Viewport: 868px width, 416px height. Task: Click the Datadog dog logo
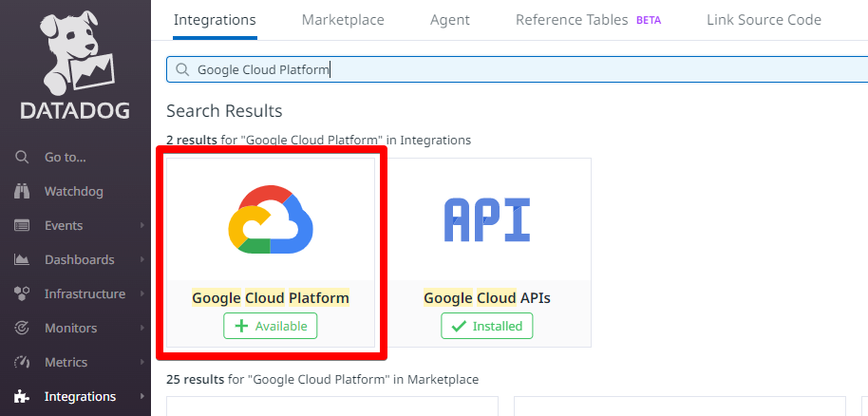[x=76, y=52]
